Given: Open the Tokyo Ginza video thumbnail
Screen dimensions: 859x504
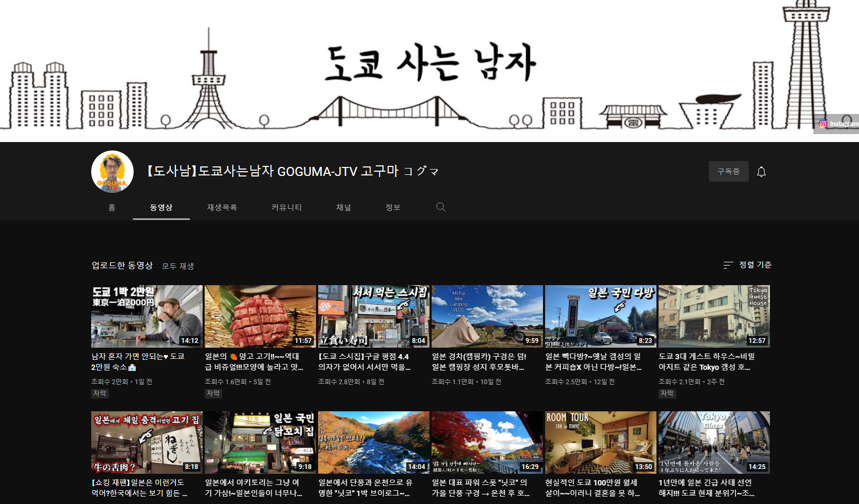Looking at the screenshot, I should pos(714,443).
